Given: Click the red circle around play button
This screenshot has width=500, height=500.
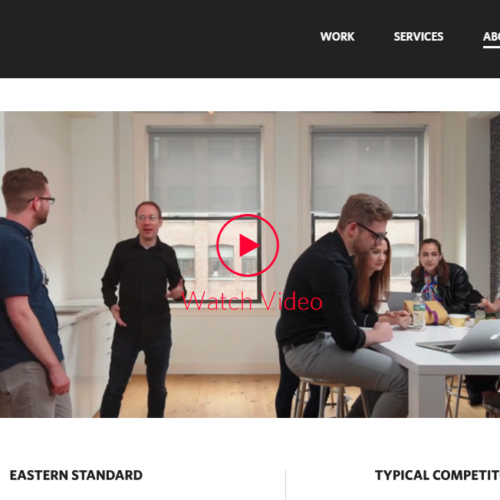Looking at the screenshot, I should coord(248,245).
